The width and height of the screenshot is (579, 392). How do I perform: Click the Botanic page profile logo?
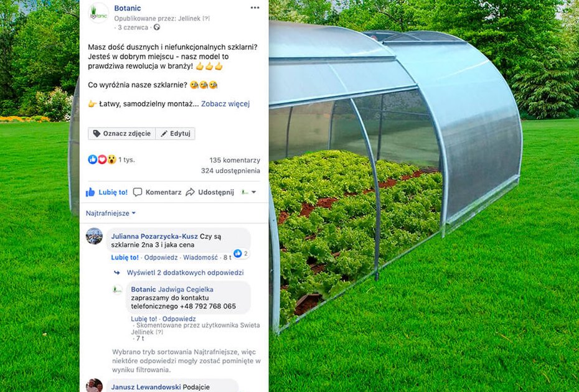pos(98,13)
